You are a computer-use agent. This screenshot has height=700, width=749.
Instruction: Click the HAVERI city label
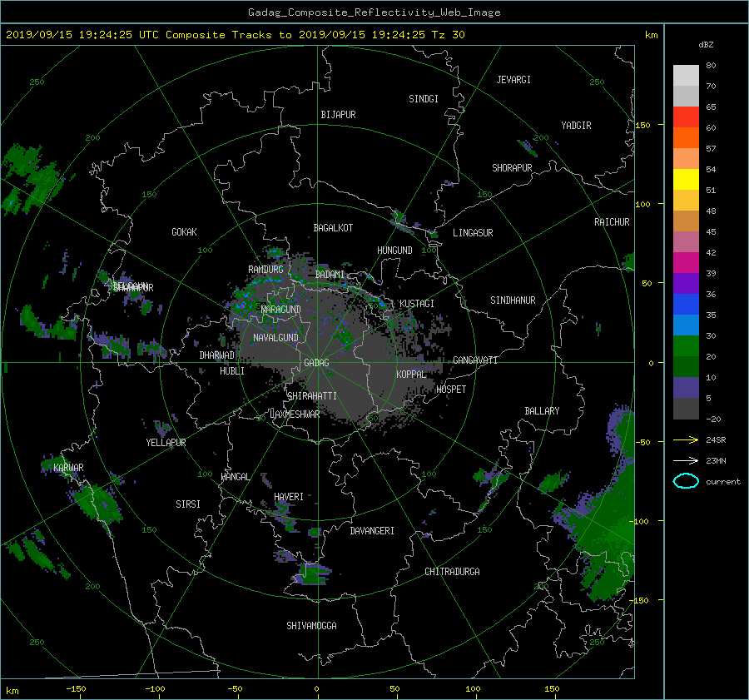tap(289, 497)
